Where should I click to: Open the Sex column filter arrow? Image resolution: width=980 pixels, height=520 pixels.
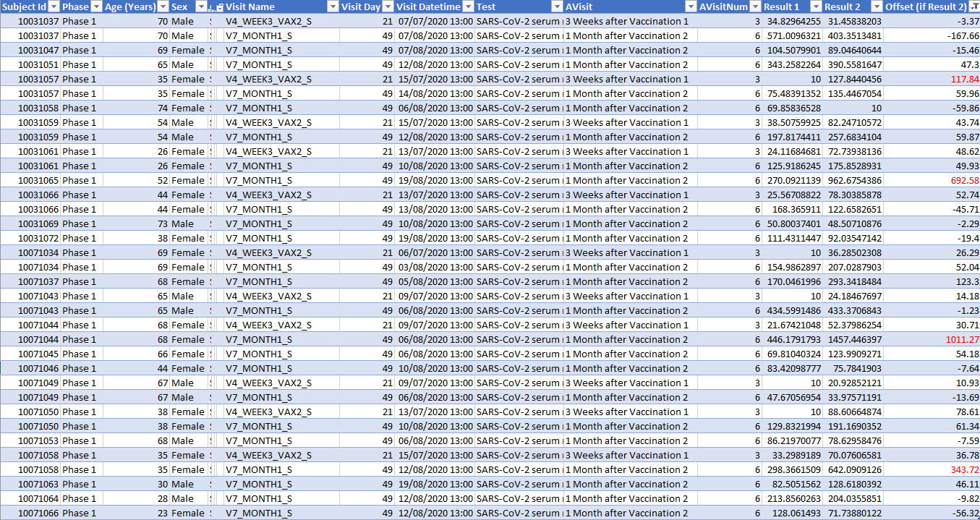click(x=200, y=7)
